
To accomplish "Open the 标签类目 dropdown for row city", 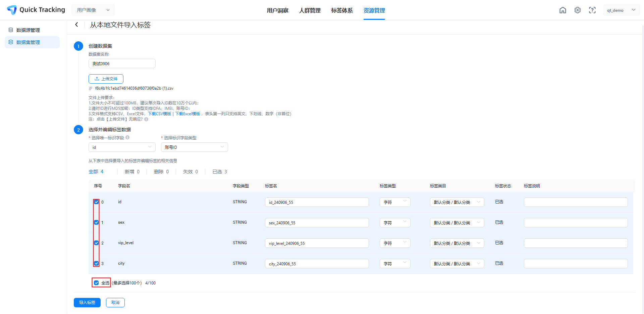I will (457, 264).
